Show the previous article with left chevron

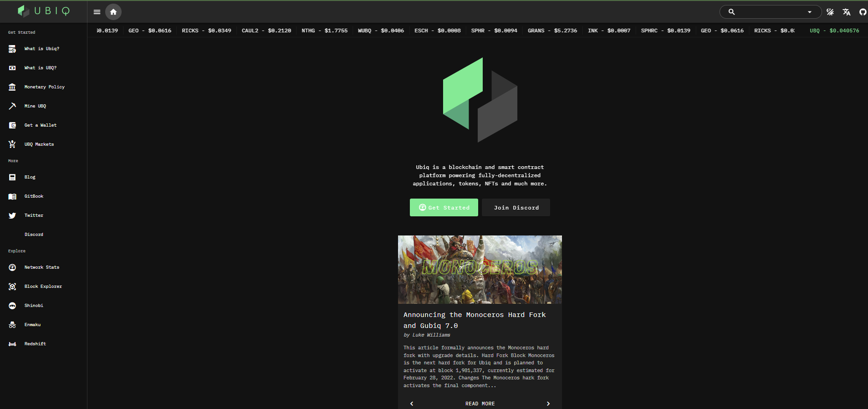pyautogui.click(x=412, y=404)
